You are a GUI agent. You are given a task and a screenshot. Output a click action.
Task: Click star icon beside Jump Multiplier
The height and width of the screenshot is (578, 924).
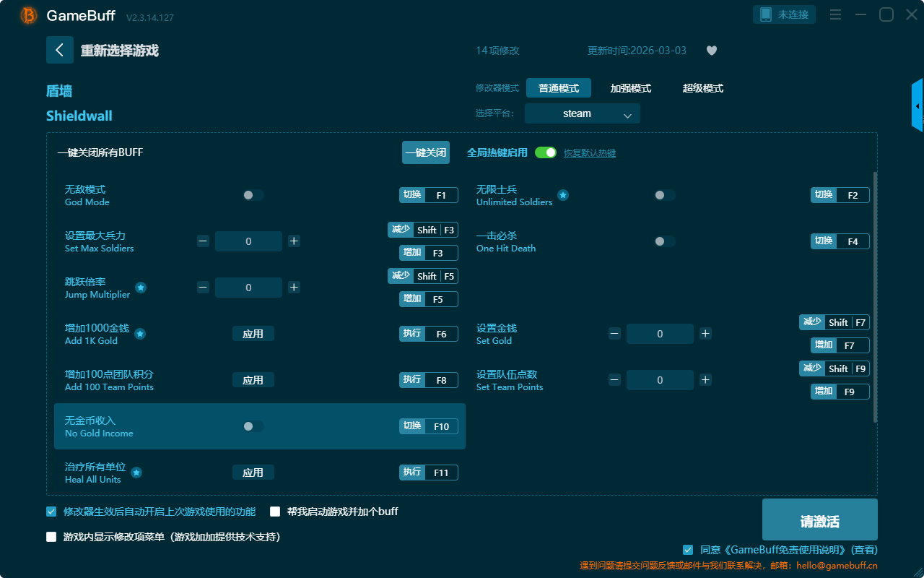point(141,288)
